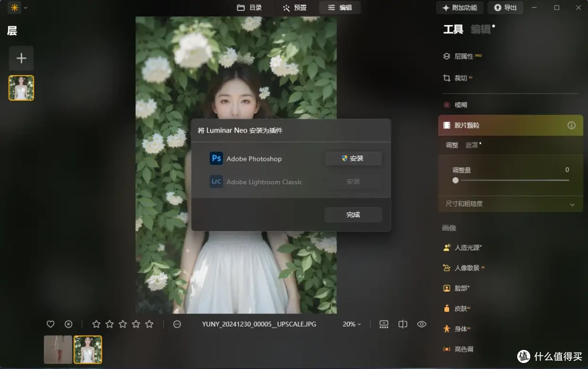Switch to the 目录 catalog tab
The width and height of the screenshot is (588, 369).
[249, 8]
